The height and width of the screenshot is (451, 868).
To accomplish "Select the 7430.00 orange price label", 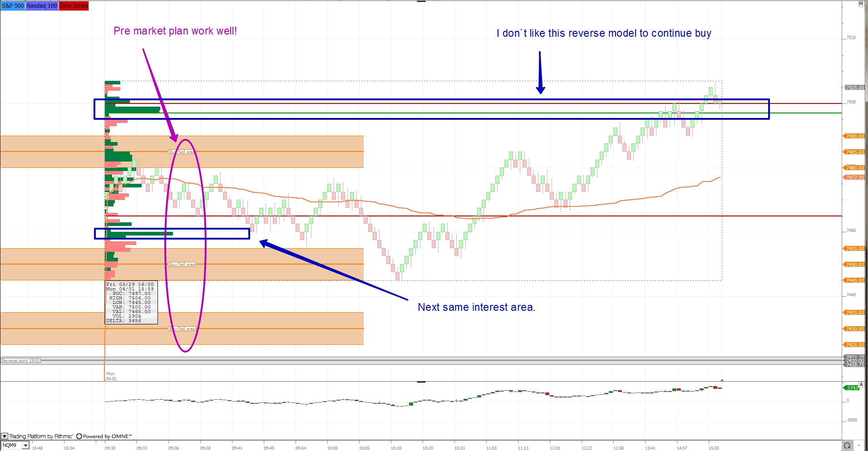I will [855, 329].
